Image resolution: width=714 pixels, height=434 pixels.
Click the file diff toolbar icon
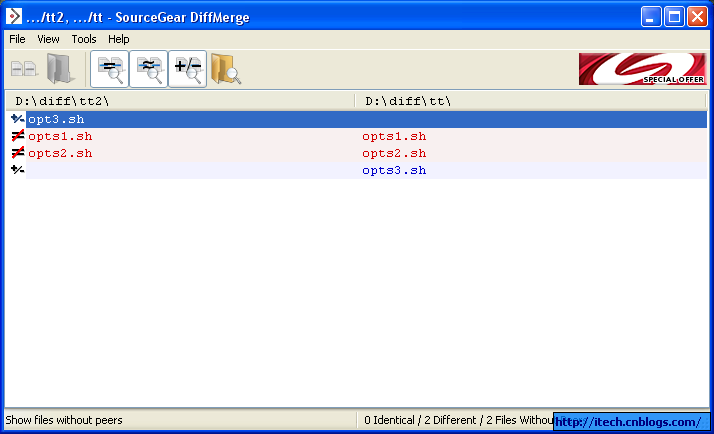pos(24,69)
